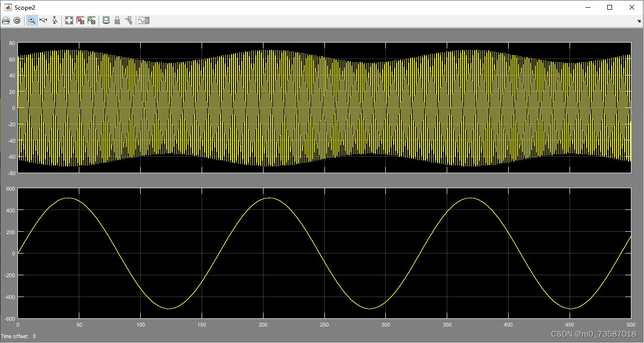The height and width of the screenshot is (343, 644).
Task: Select Zoom X-axis tool
Action: tap(44, 20)
